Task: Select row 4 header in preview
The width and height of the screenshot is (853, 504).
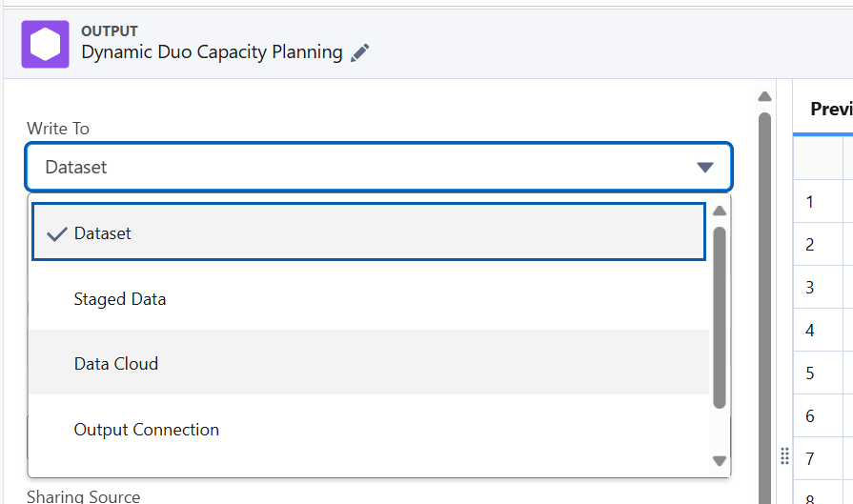Action: (x=810, y=331)
